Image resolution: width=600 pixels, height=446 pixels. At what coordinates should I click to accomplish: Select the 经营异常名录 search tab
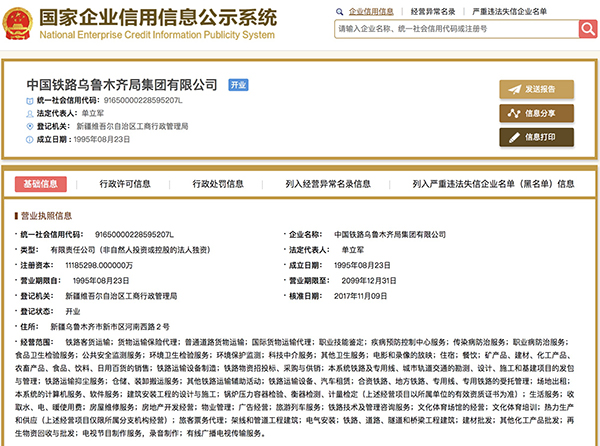click(x=433, y=12)
